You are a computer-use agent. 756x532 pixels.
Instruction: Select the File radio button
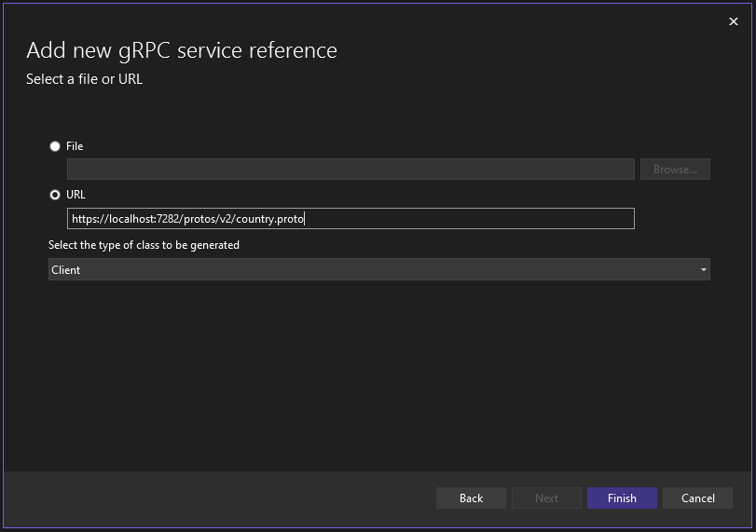click(x=55, y=146)
